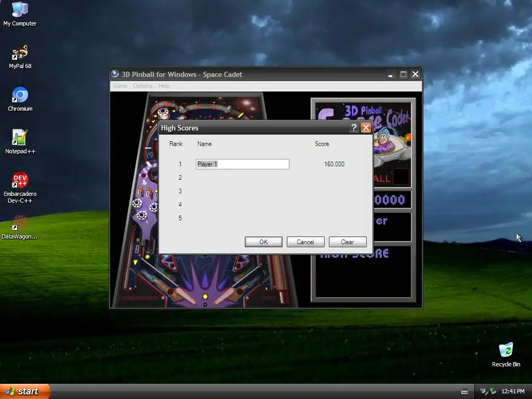Click rank number 4 row
The image size is (532, 399).
pyautogui.click(x=180, y=205)
